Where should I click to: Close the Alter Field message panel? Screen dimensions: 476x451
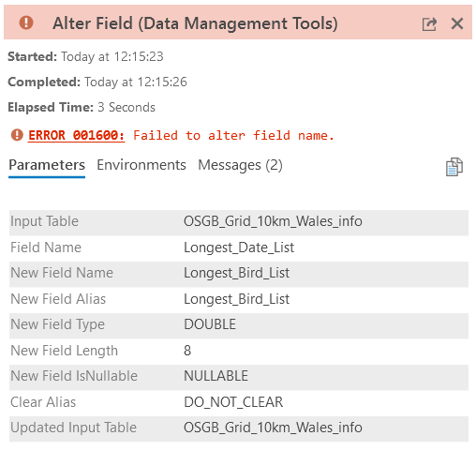coord(457,23)
